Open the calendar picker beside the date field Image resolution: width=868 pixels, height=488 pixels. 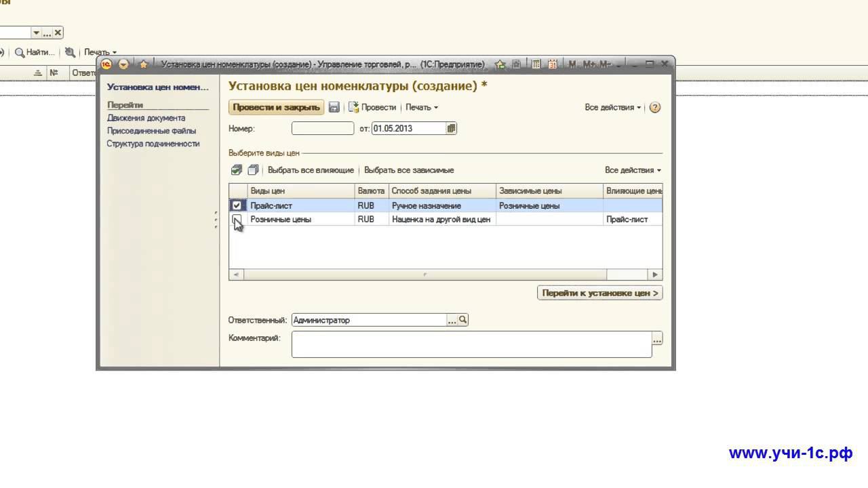[x=452, y=128]
